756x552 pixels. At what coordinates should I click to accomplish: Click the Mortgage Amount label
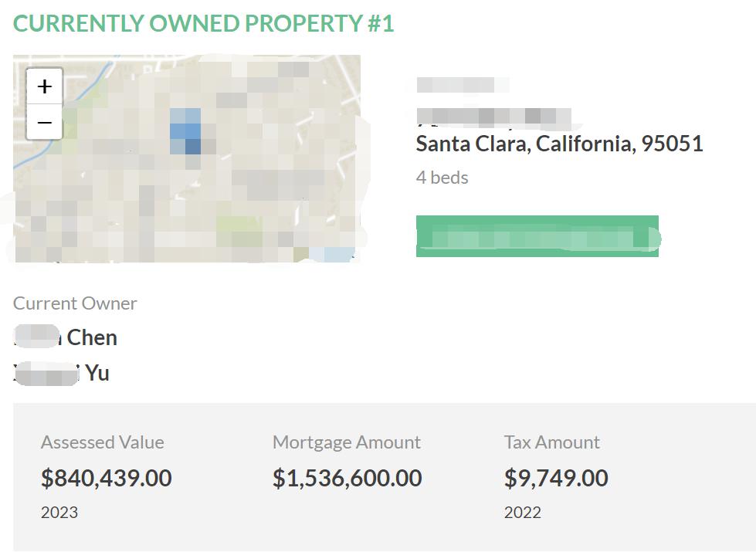pyautogui.click(x=347, y=442)
